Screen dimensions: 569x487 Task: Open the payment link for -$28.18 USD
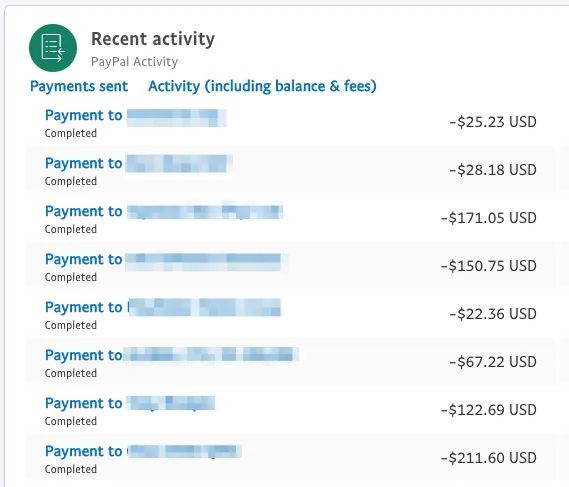[x=139, y=164]
